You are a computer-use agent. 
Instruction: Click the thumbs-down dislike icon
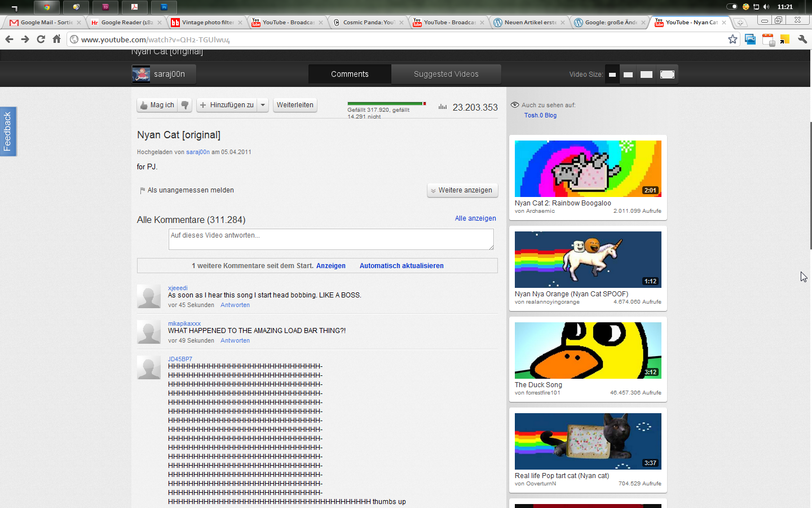185,105
